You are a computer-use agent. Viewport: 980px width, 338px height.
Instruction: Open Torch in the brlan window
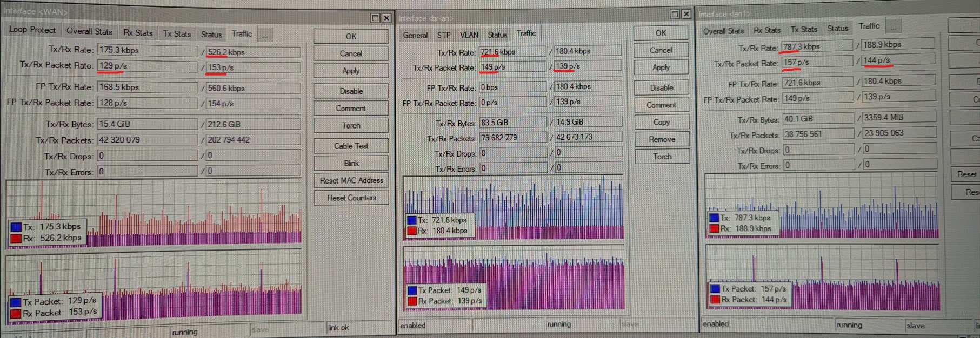(x=662, y=157)
